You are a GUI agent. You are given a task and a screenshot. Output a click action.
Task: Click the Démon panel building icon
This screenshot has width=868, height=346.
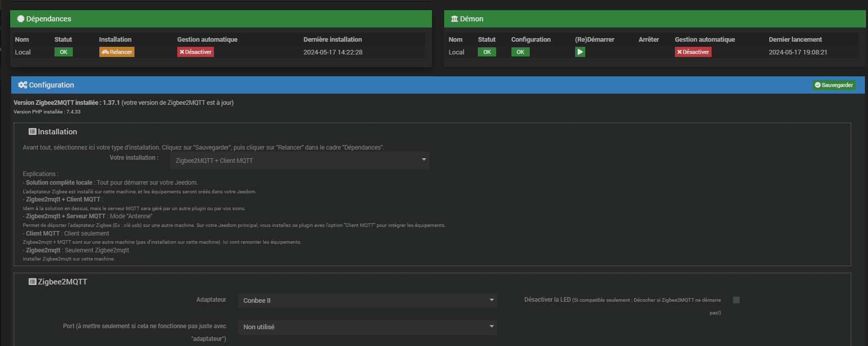point(454,19)
